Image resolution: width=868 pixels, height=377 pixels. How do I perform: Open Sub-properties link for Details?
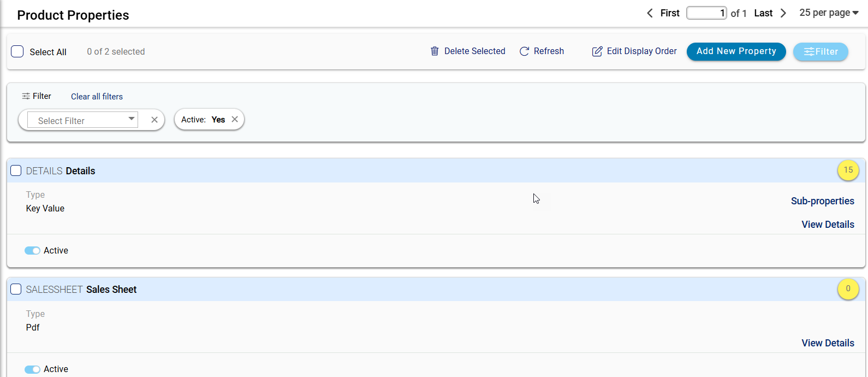(822, 201)
